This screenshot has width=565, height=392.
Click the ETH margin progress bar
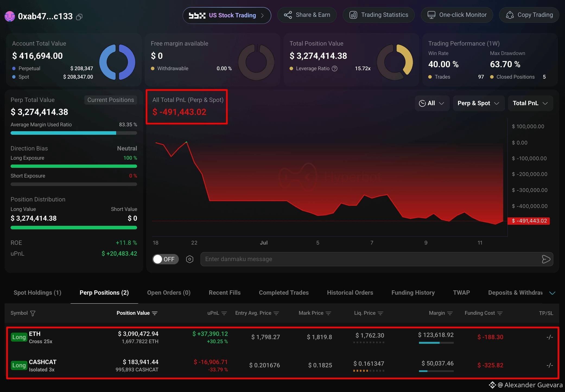point(436,343)
